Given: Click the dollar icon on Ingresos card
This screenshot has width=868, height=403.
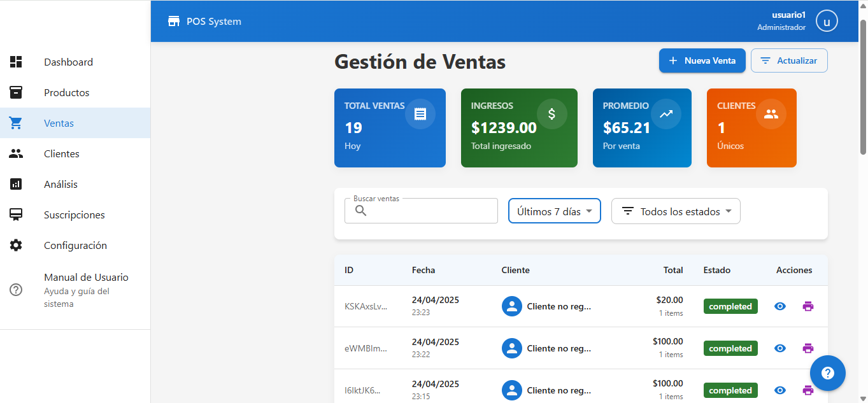Looking at the screenshot, I should click(551, 114).
